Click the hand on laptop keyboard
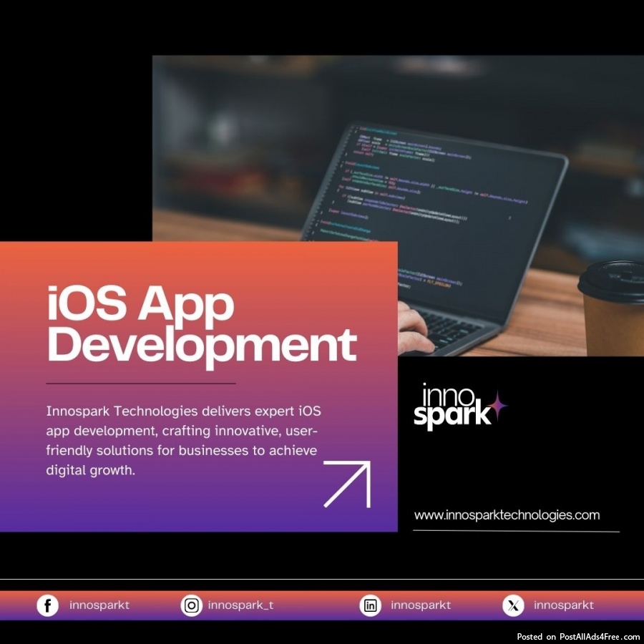 [414, 328]
